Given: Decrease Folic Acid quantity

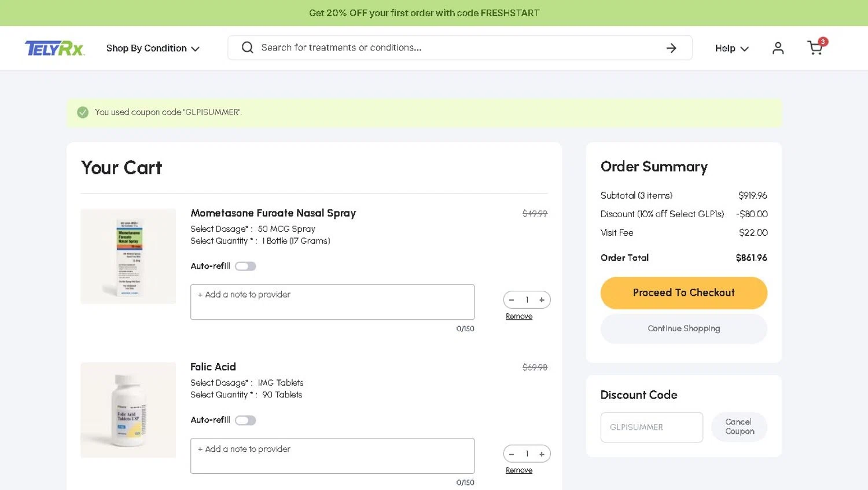Looking at the screenshot, I should click(x=512, y=454).
